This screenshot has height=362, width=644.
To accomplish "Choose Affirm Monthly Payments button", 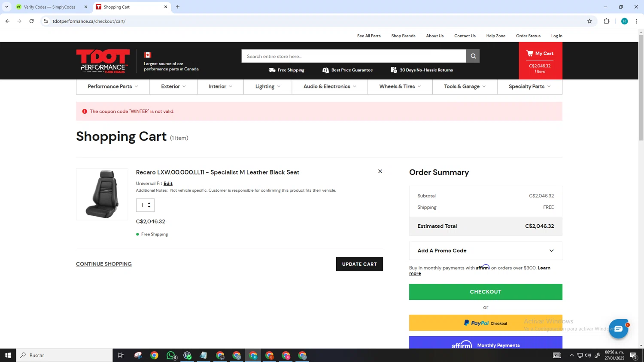I will coord(486,343).
